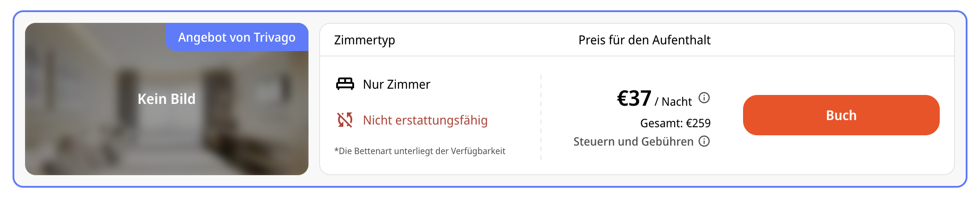Click the bed icon for Nur Zimmer
This screenshot has width=980, height=198.
(x=345, y=84)
